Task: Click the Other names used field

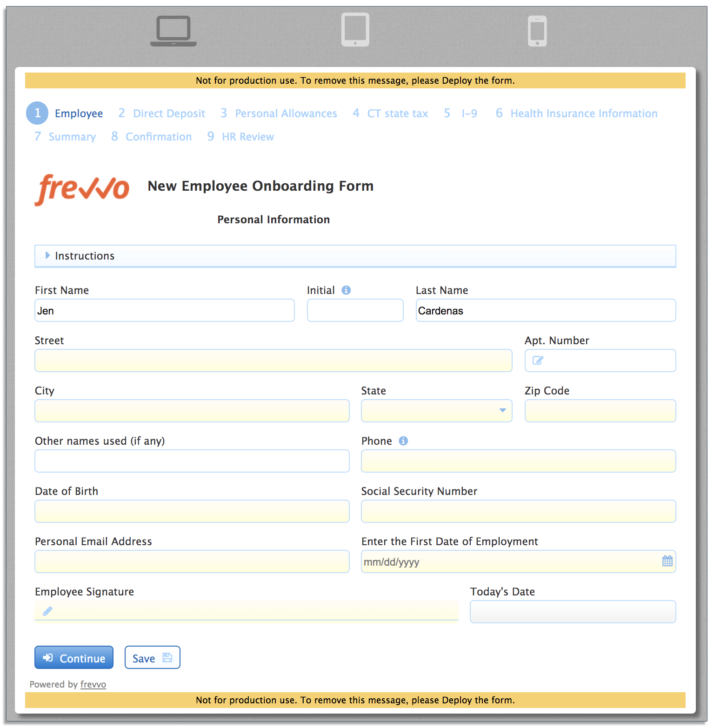Action: [x=192, y=461]
